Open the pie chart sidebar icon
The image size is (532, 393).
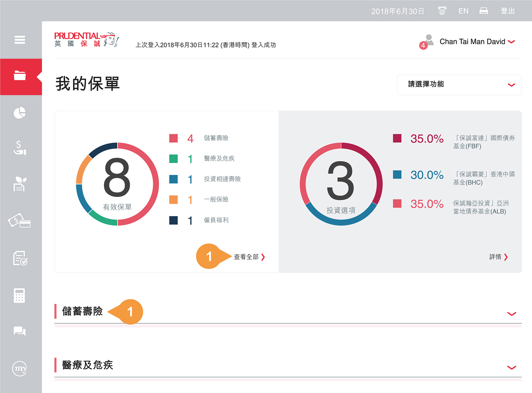pyautogui.click(x=20, y=112)
